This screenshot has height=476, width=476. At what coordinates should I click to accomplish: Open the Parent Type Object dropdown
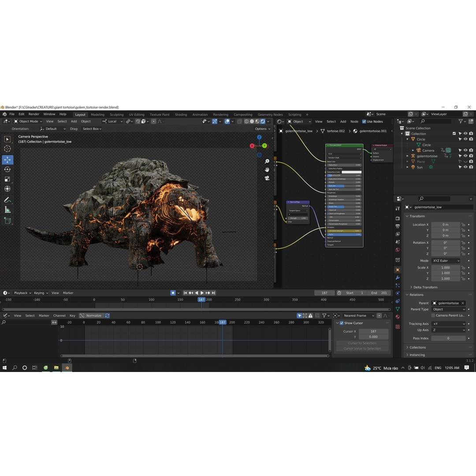click(449, 309)
